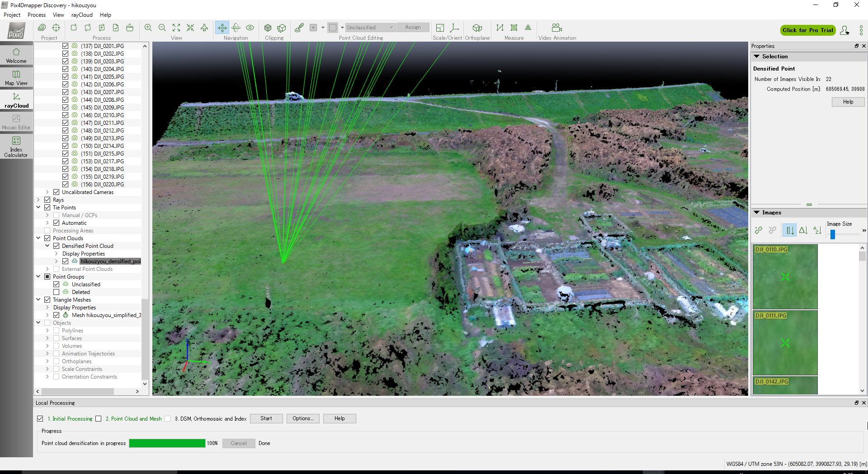Image resolution: width=868 pixels, height=474 pixels.
Task: Click the Start processing button
Action: pos(266,418)
